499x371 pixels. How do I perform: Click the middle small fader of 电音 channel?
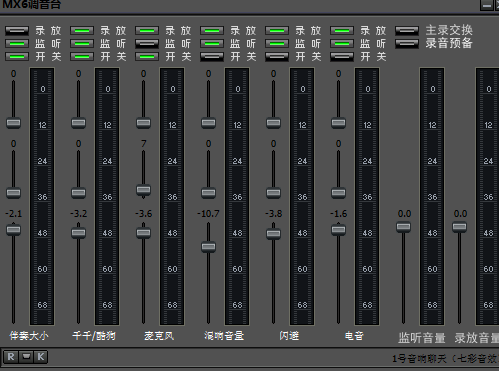[x=339, y=193]
